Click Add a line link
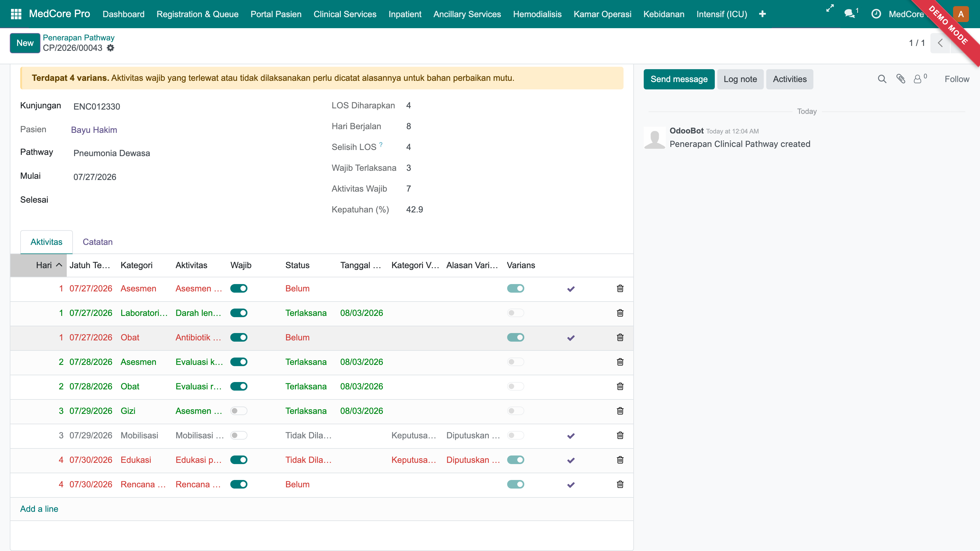The width and height of the screenshot is (980, 551). [x=39, y=509]
